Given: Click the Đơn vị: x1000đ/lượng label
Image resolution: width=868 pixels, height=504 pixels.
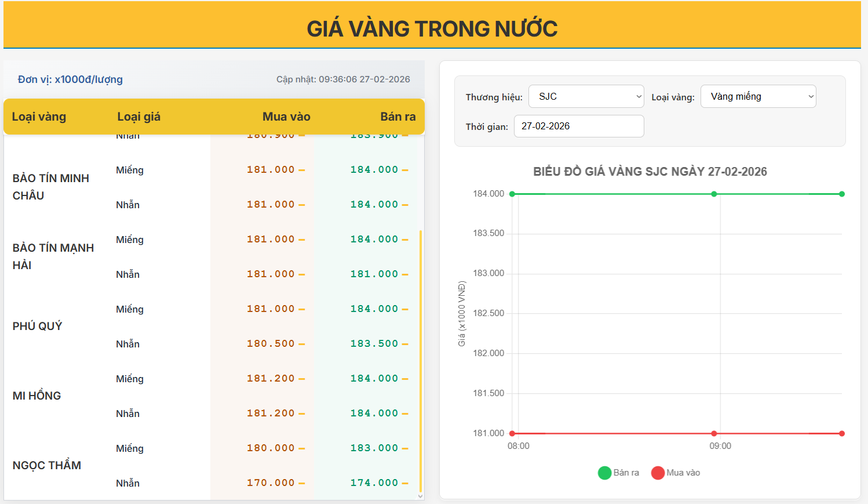Looking at the screenshot, I should tap(70, 79).
